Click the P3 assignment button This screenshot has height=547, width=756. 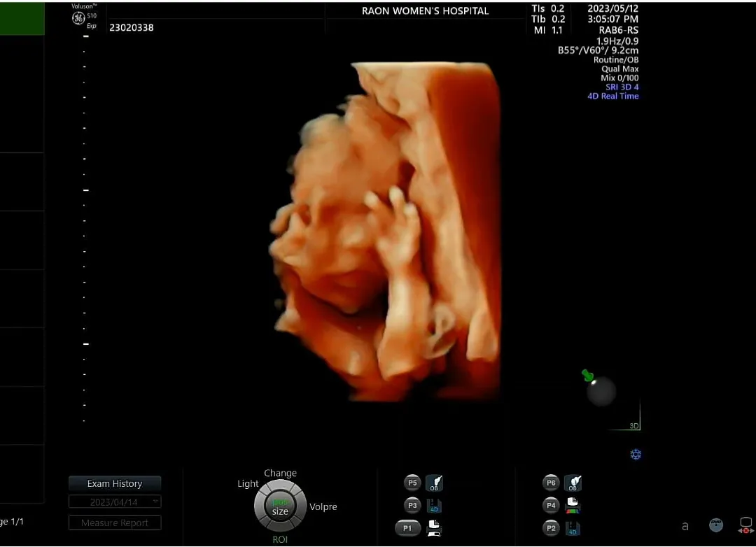tap(412, 505)
